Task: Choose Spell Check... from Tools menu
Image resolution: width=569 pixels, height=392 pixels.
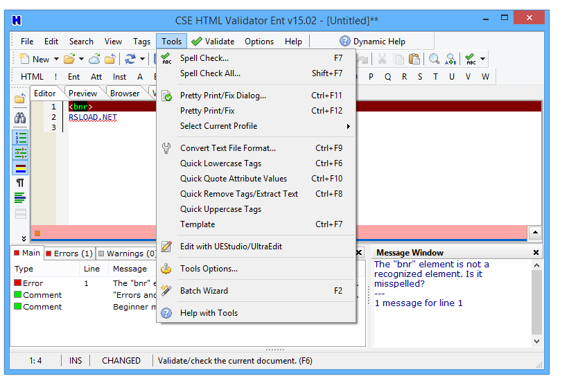Action: (256, 58)
